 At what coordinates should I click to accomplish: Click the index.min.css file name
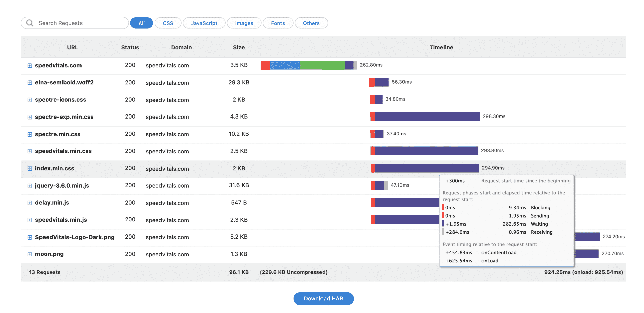tap(55, 168)
